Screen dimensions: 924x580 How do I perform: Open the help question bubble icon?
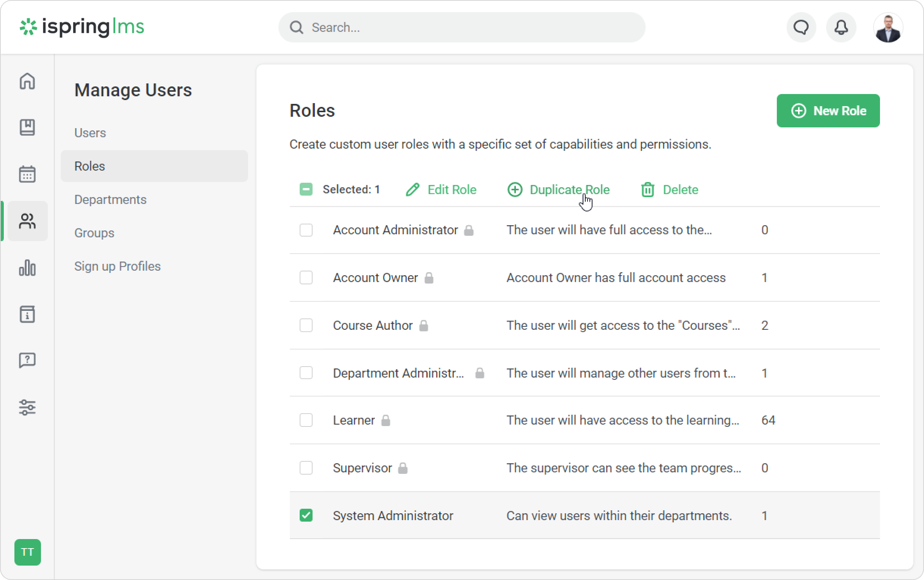pos(27,361)
